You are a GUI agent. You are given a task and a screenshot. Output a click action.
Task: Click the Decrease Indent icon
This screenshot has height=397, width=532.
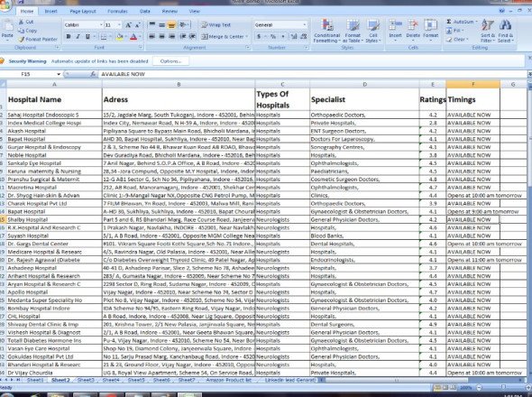(x=183, y=36)
